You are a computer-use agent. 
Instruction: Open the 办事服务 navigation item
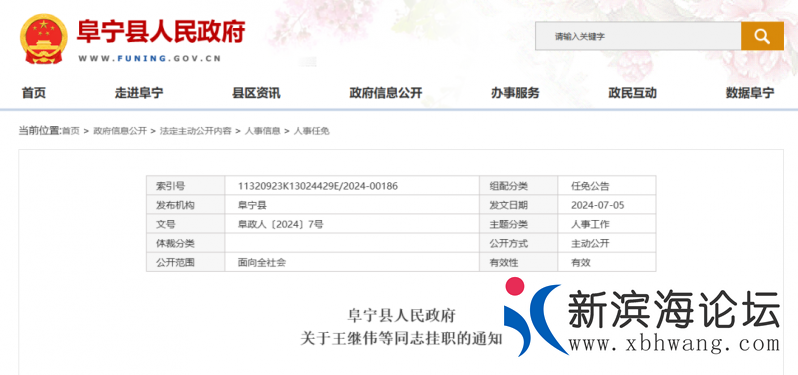[515, 93]
